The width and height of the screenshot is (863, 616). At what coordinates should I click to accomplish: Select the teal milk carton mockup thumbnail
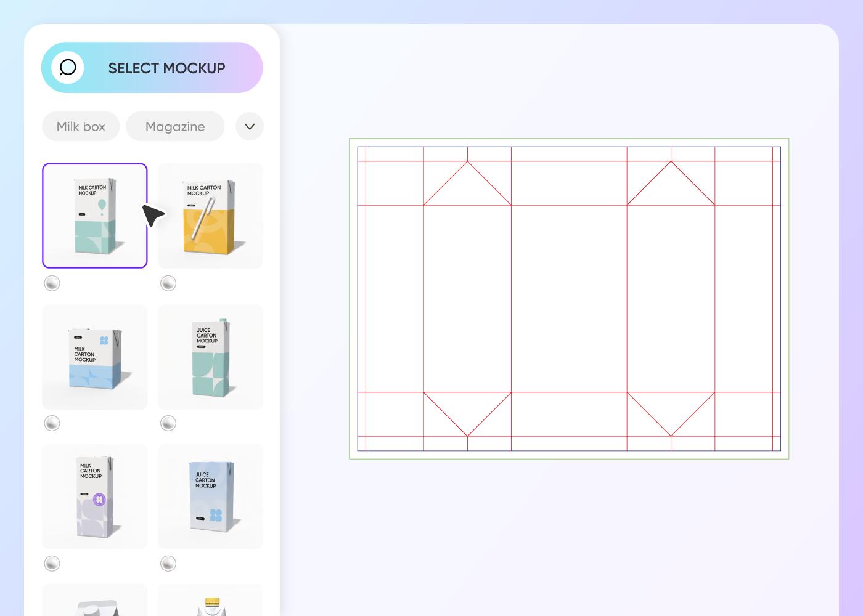pyautogui.click(x=94, y=215)
